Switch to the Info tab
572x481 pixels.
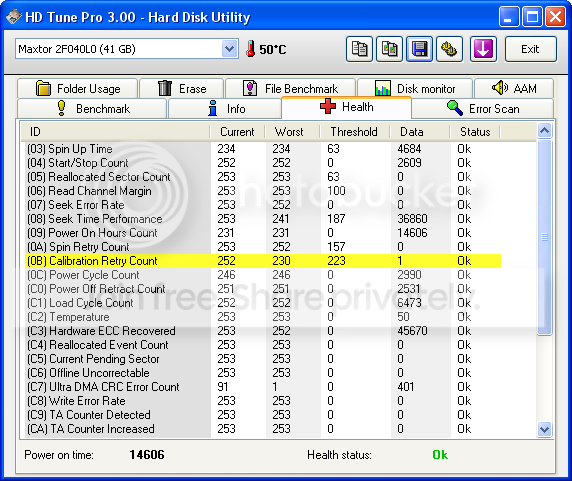pos(225,109)
